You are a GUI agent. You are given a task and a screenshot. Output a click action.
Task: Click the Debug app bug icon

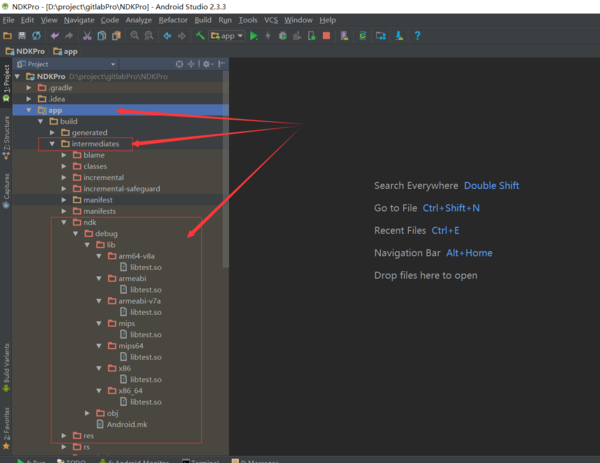283,36
